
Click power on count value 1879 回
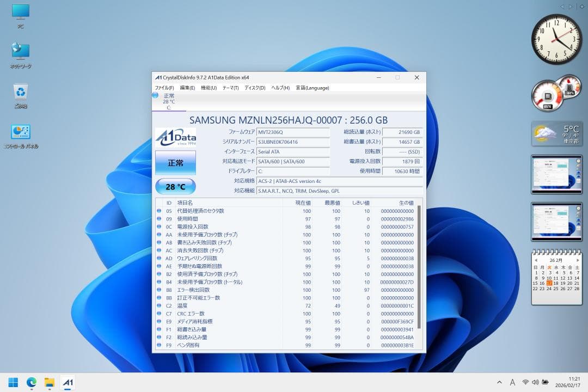tap(402, 161)
